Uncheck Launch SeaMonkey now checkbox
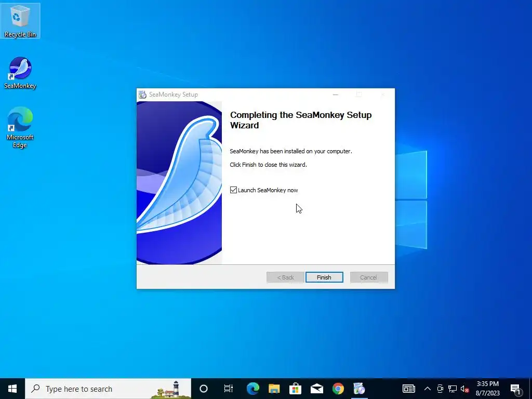 point(233,190)
